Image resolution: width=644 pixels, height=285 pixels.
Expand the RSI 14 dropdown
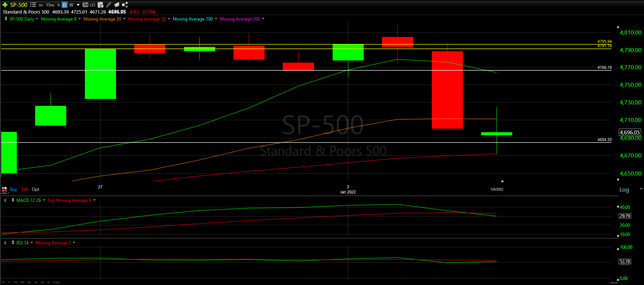[31, 243]
